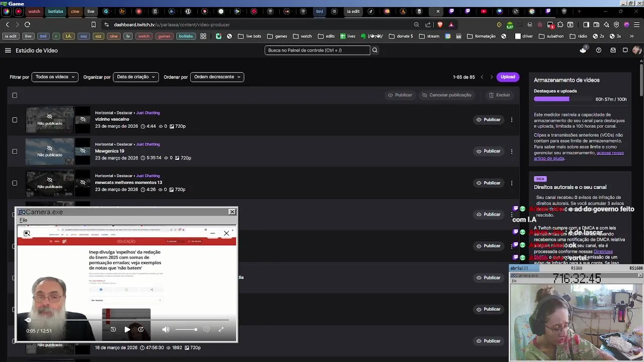Image resolution: width=644 pixels, height=362 pixels.
Task: Open the Mewgenics 19 video thumbnail
Action: 50,151
